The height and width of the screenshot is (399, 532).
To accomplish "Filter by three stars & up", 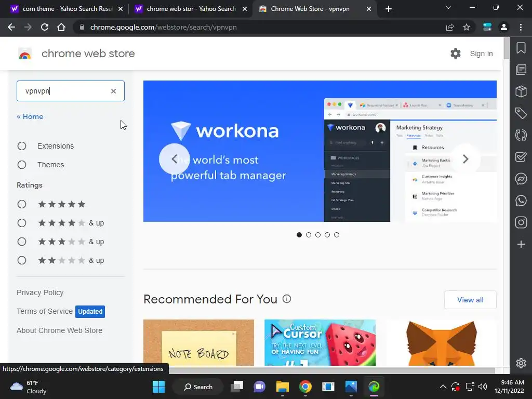I will (22, 242).
